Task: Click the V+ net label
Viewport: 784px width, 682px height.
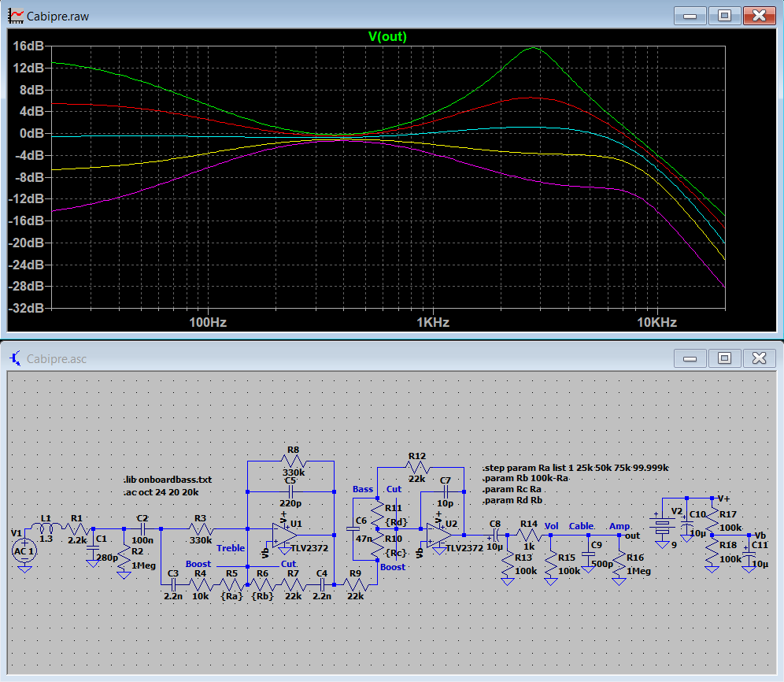Action: 724,499
